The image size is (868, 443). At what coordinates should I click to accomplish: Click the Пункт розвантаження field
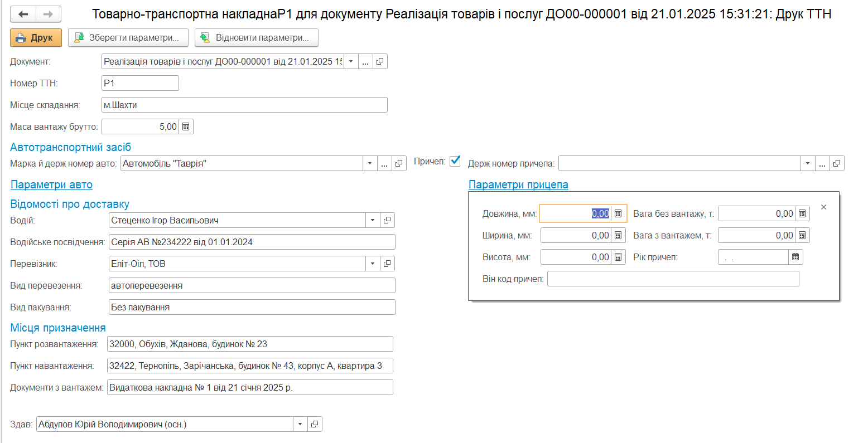click(x=250, y=344)
